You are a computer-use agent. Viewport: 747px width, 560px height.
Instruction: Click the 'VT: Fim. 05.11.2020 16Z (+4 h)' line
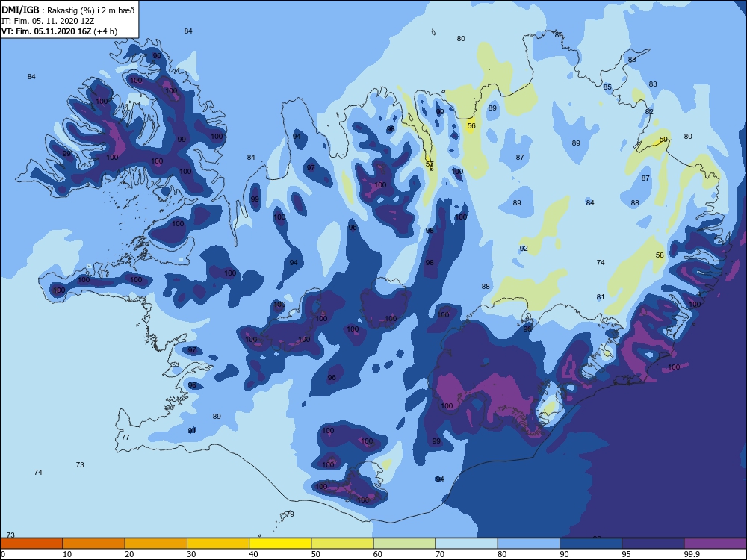point(60,31)
